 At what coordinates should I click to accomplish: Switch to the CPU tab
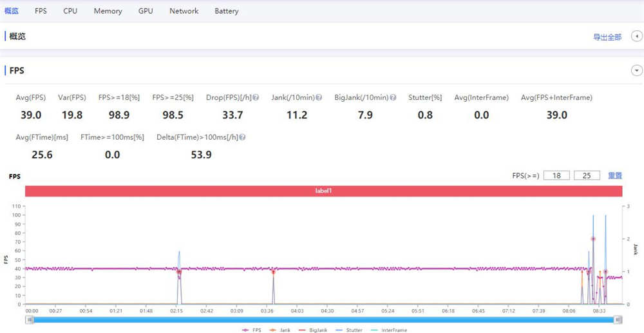[70, 11]
